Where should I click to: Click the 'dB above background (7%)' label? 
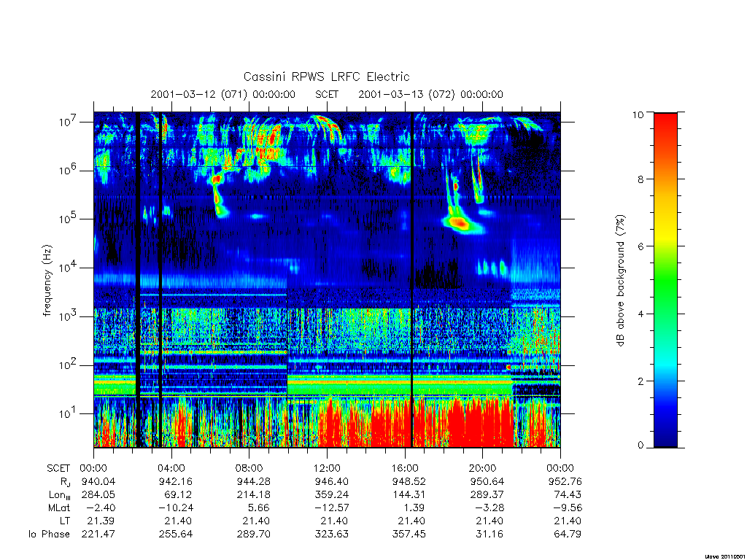(620, 280)
